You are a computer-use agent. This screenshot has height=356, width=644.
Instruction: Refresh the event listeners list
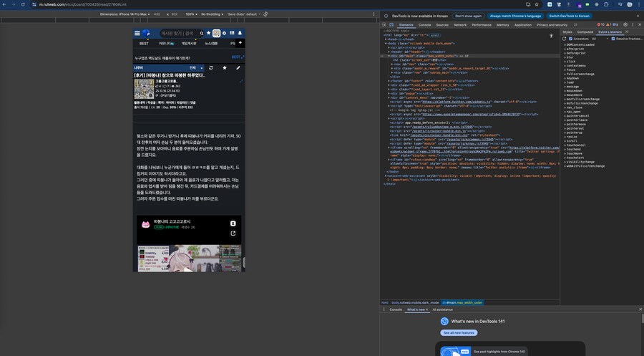pos(565,39)
